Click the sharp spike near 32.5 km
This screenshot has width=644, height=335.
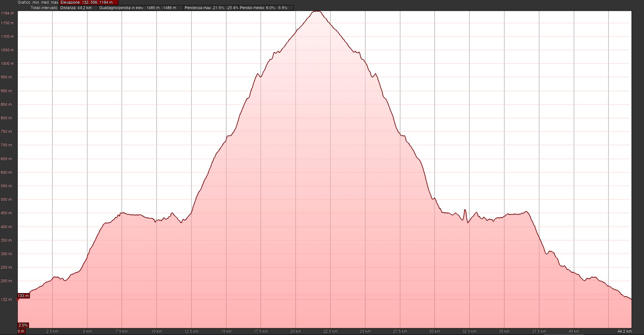click(x=465, y=210)
